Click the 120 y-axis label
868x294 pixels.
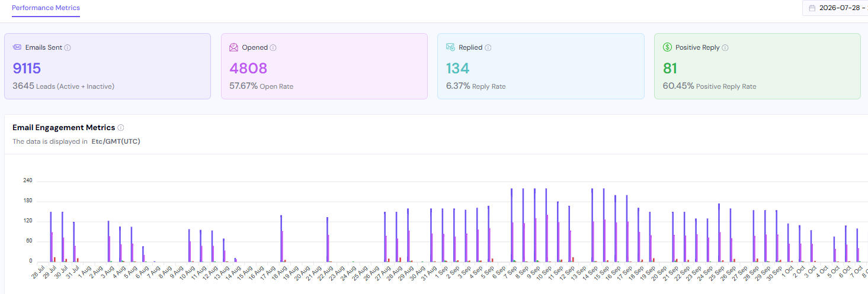coord(27,221)
